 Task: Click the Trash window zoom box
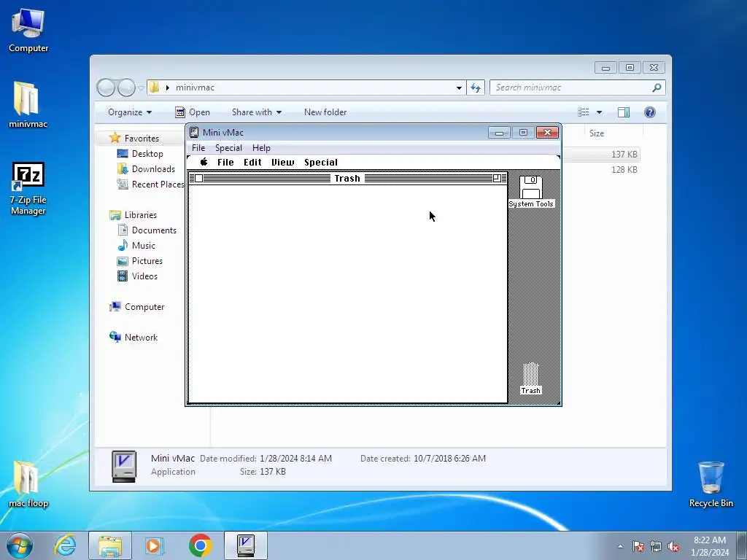497,178
